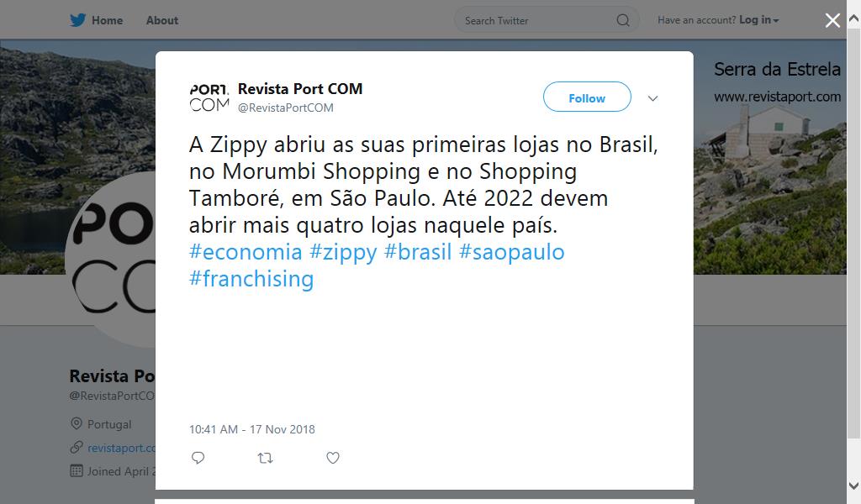Screen dimensions: 861x504
Task: Click the Twitter bird logo icon
Action: coord(77,20)
